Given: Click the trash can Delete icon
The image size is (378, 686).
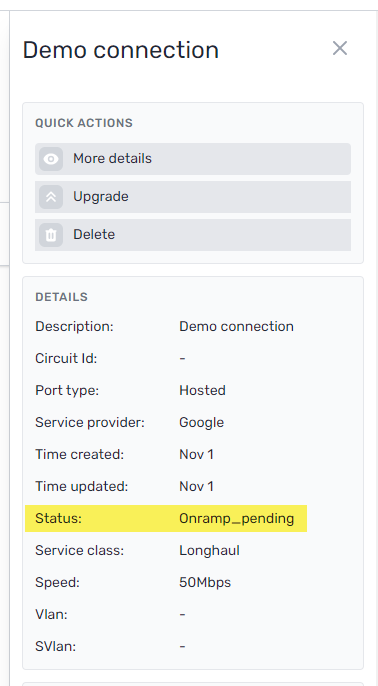Looking at the screenshot, I should pyautogui.click(x=51, y=235).
